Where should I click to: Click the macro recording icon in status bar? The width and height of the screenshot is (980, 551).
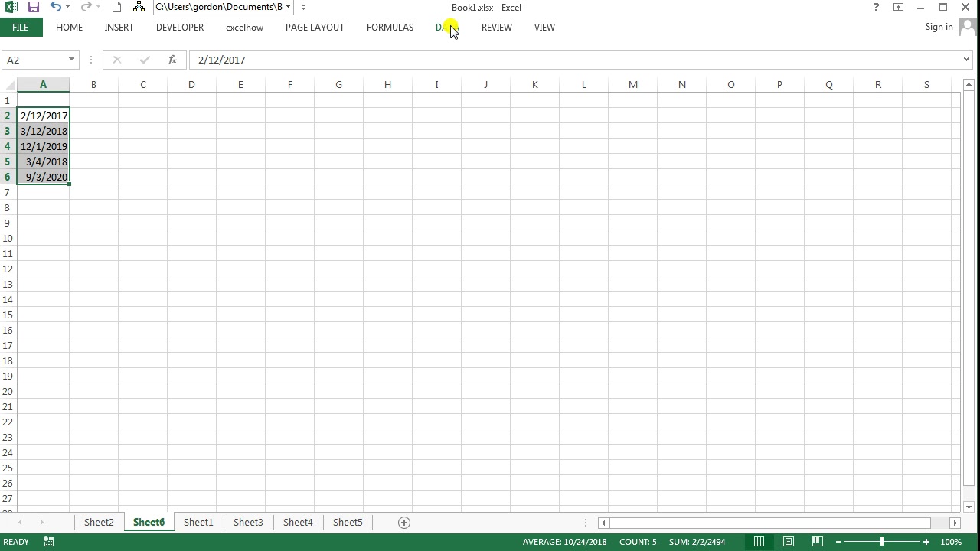coord(48,542)
